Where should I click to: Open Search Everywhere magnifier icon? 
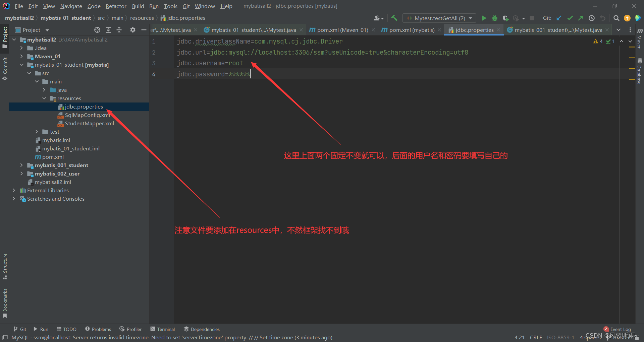pos(616,18)
